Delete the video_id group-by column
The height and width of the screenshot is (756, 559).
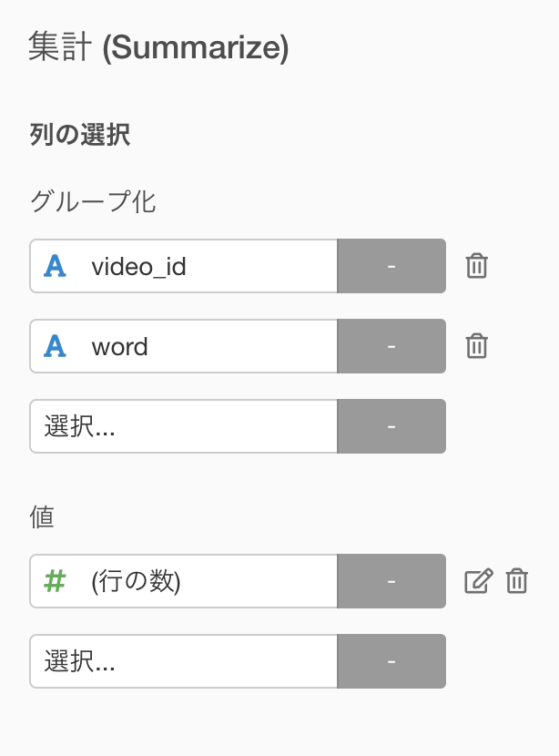(x=476, y=266)
